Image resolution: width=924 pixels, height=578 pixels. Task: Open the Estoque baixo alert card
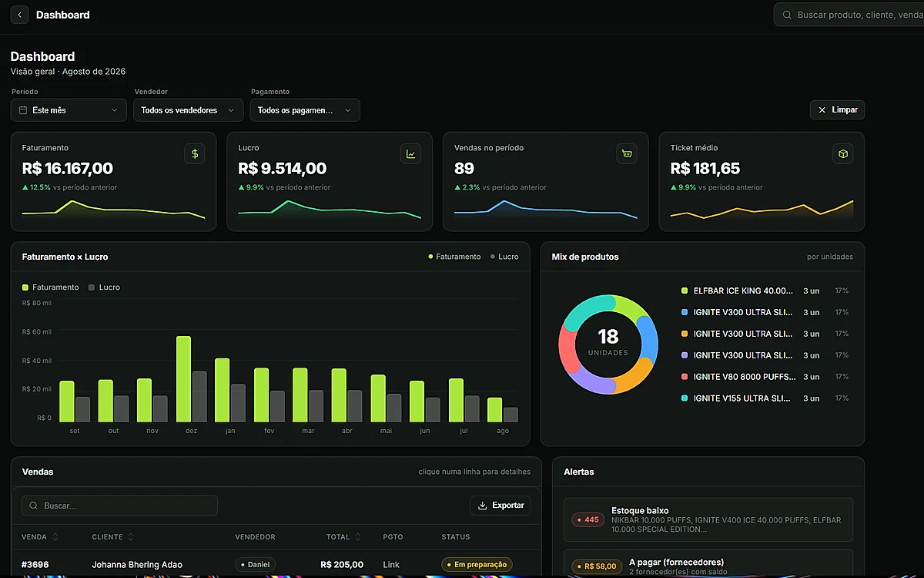coord(708,519)
